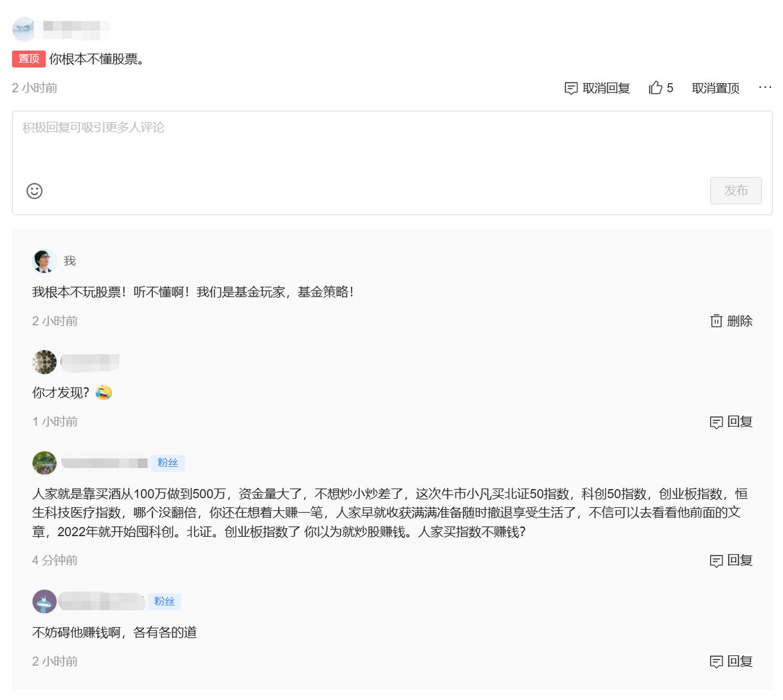Click the 粉丝 badge on the third commenter
This screenshot has width=783, height=700.
click(168, 463)
